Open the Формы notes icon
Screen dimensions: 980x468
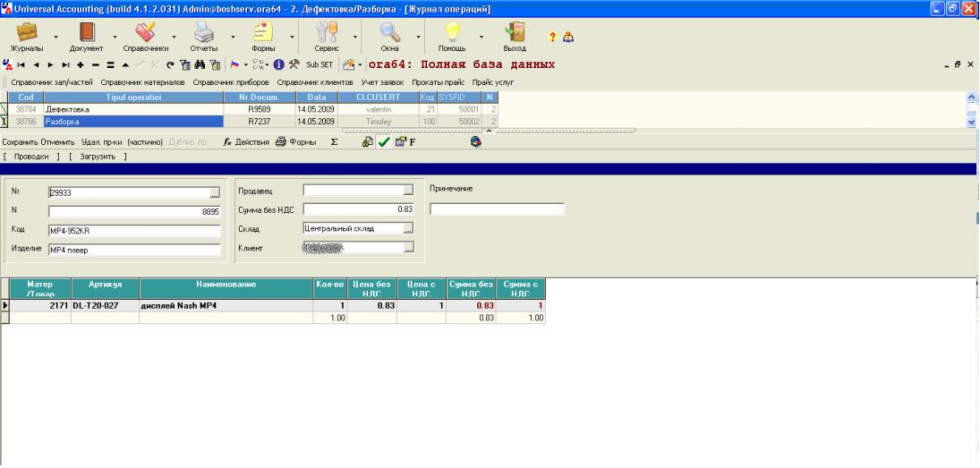(263, 32)
